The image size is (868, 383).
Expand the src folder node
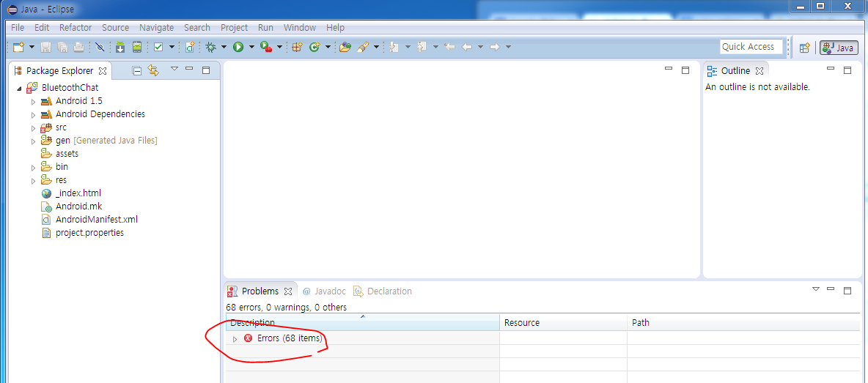point(33,128)
